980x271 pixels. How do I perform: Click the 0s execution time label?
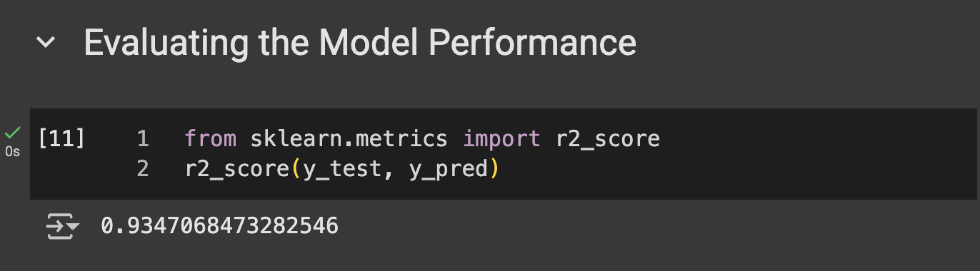click(x=13, y=152)
